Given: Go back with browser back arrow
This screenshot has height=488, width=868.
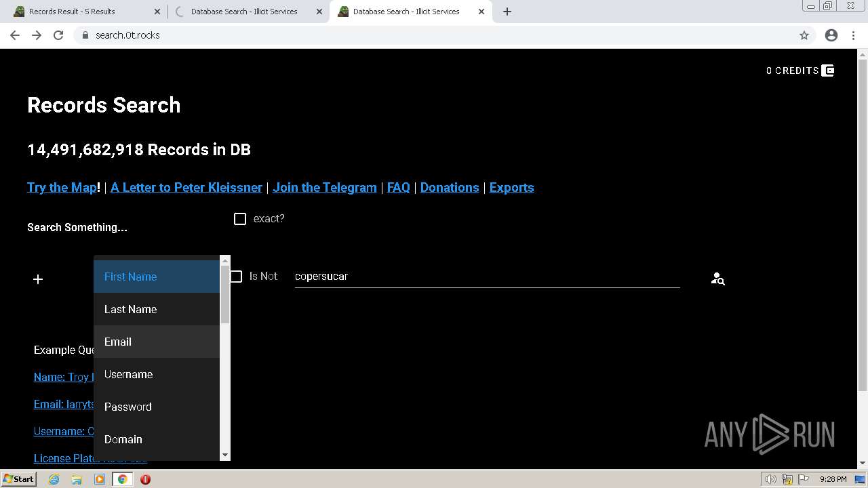Looking at the screenshot, I should tap(15, 35).
